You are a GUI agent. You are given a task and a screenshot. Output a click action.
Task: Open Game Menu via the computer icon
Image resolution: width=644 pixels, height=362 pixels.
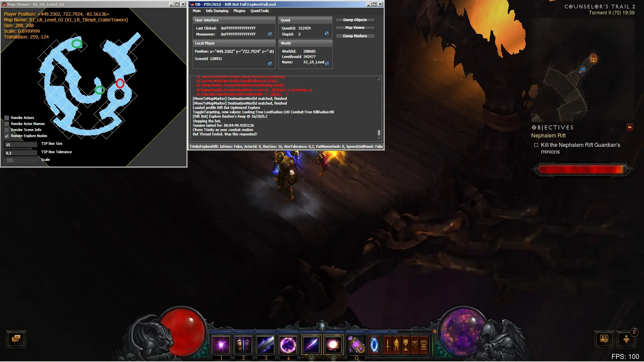tap(424, 345)
